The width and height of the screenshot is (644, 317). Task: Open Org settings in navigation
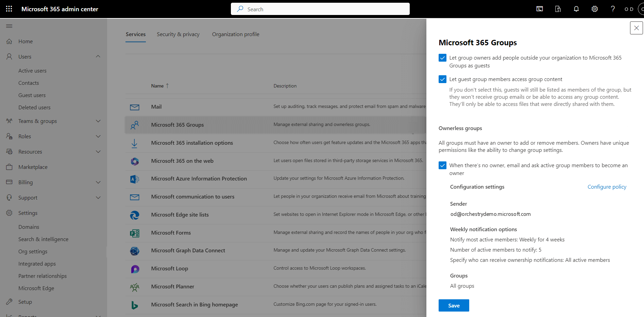pyautogui.click(x=33, y=252)
